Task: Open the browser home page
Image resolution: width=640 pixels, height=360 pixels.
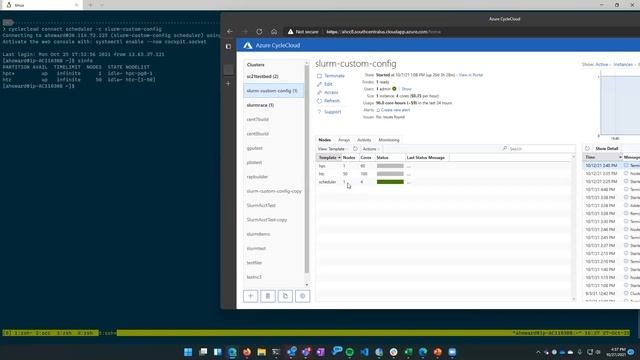Action: coord(274,31)
